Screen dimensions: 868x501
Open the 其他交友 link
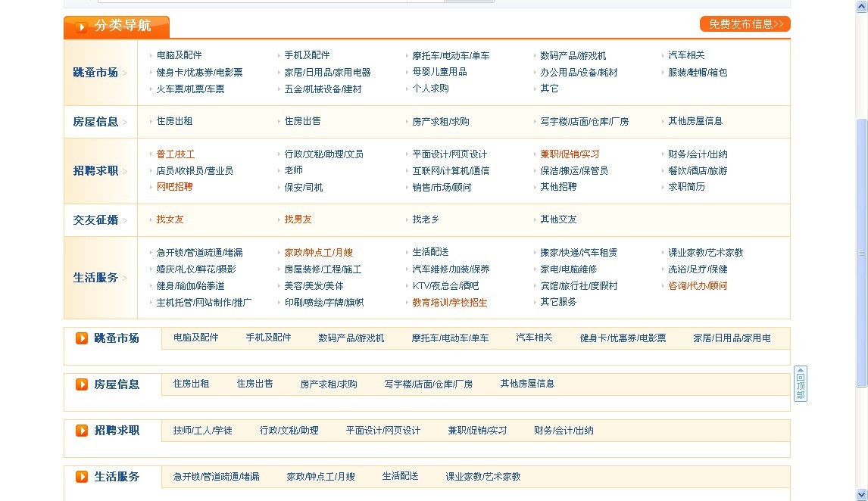point(558,219)
